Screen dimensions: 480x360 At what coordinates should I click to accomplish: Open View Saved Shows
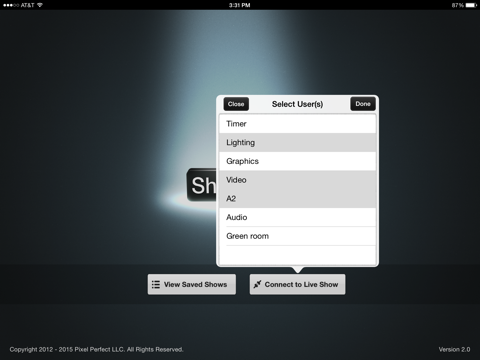coord(192,284)
